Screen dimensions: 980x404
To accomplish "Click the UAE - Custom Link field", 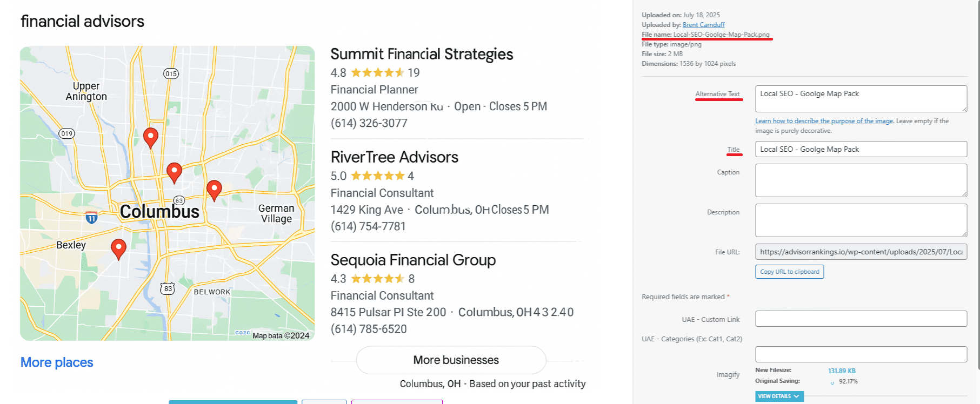I will point(861,319).
